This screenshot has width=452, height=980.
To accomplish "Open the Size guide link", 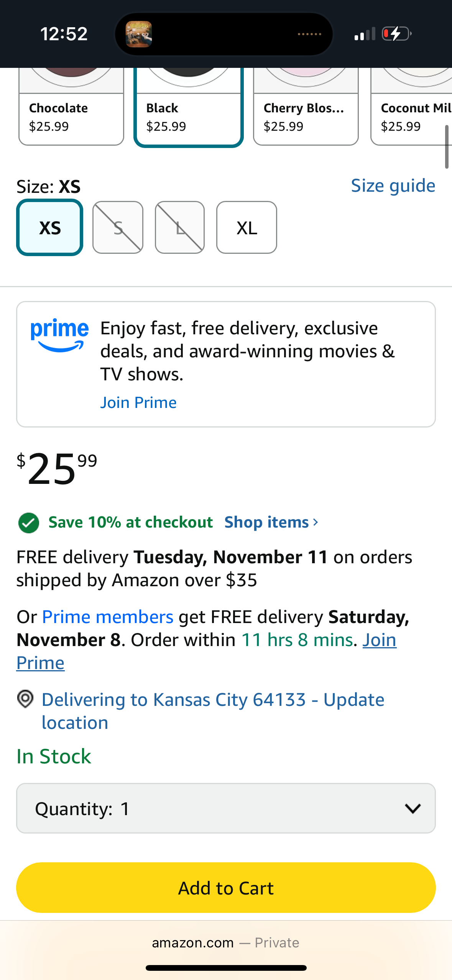I will click(x=393, y=186).
